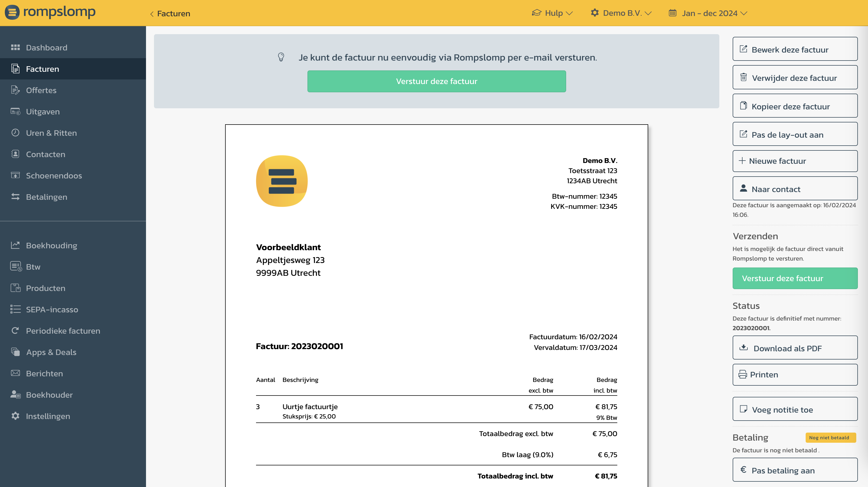Viewport: 868px width, 487px height.
Task: Select the Dashboard icon in the sidebar
Action: tap(15, 47)
